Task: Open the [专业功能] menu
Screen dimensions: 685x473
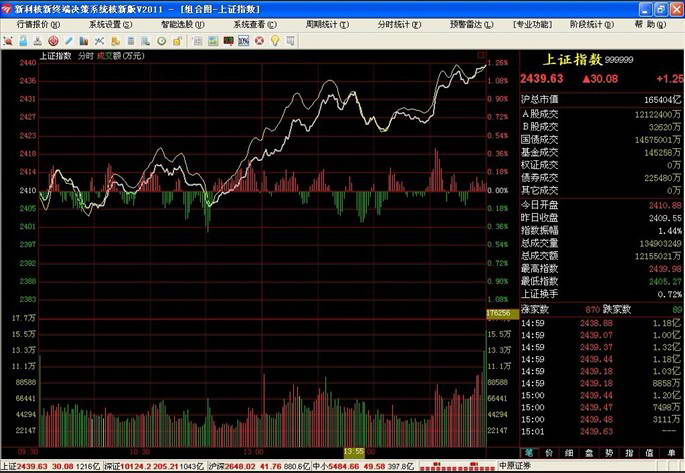Action: click(533, 24)
